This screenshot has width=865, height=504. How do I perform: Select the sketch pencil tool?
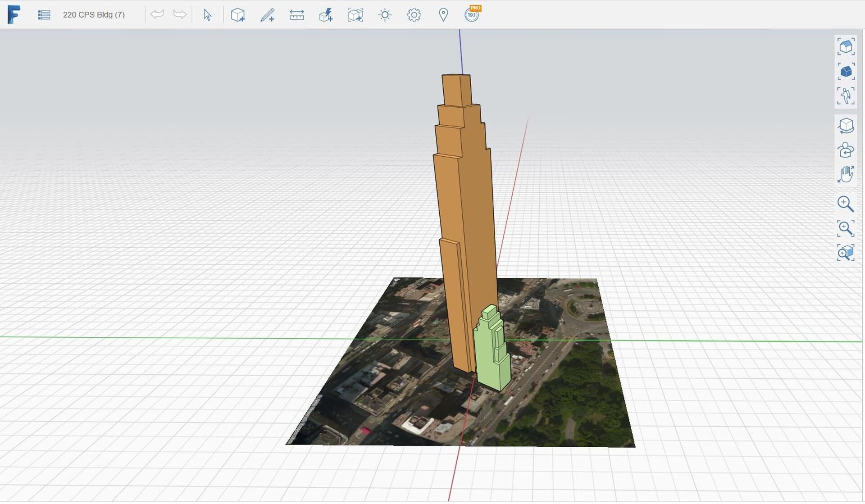coord(267,15)
